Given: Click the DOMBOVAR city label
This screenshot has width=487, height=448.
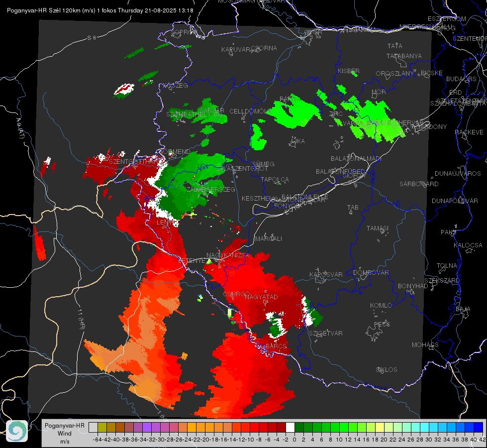Looking at the screenshot, I should click(x=371, y=273).
